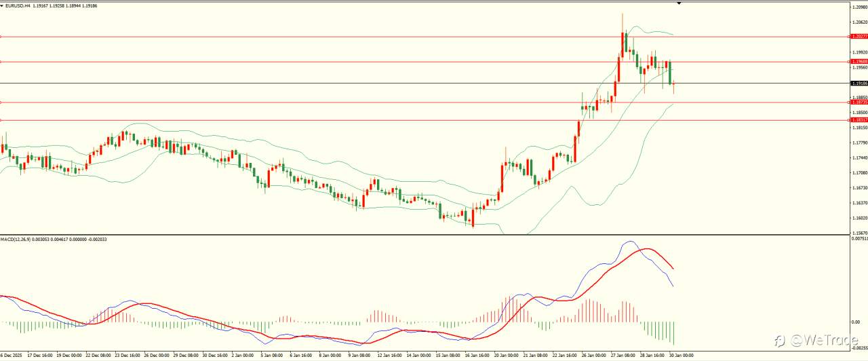The width and height of the screenshot is (868, 361).
Task: Click the 26 Dec 00:00 time label
Action: pyautogui.click(x=157, y=355)
